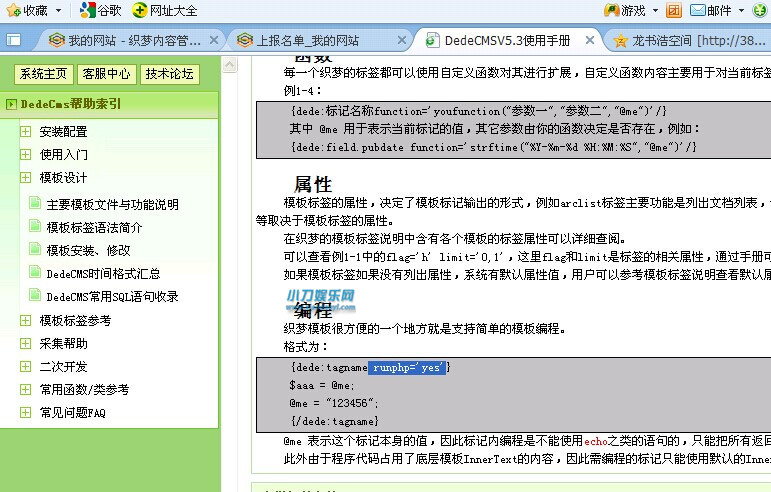Click the 客服中心 button
This screenshot has height=492, width=771.
[106, 74]
